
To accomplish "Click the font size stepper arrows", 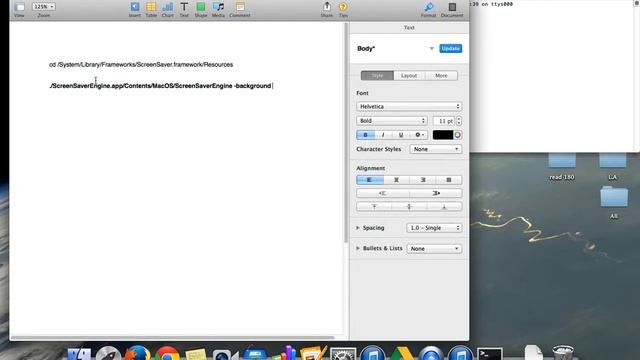I will coord(459,121).
